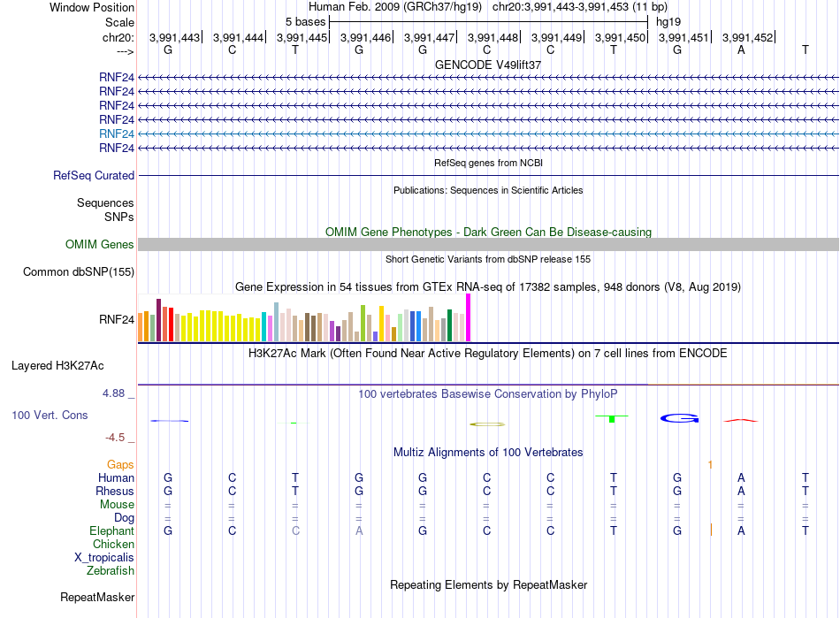Select the Elephant species row label
The width and height of the screenshot is (840, 618).
click(111, 530)
